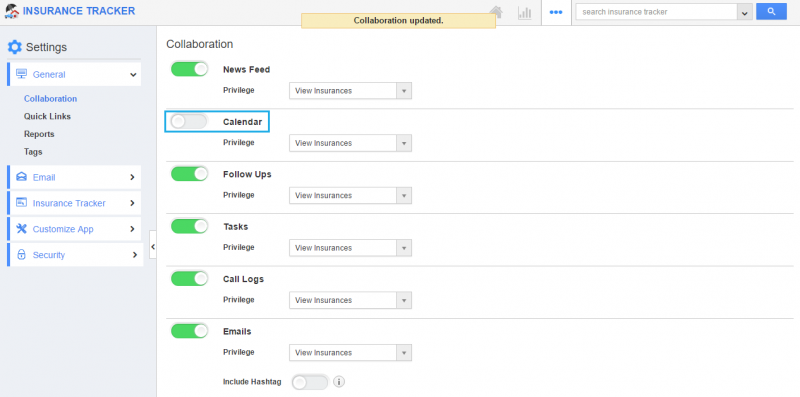The height and width of the screenshot is (397, 800).
Task: Click the INSURANCE TRACKER title link
Action: 79,11
